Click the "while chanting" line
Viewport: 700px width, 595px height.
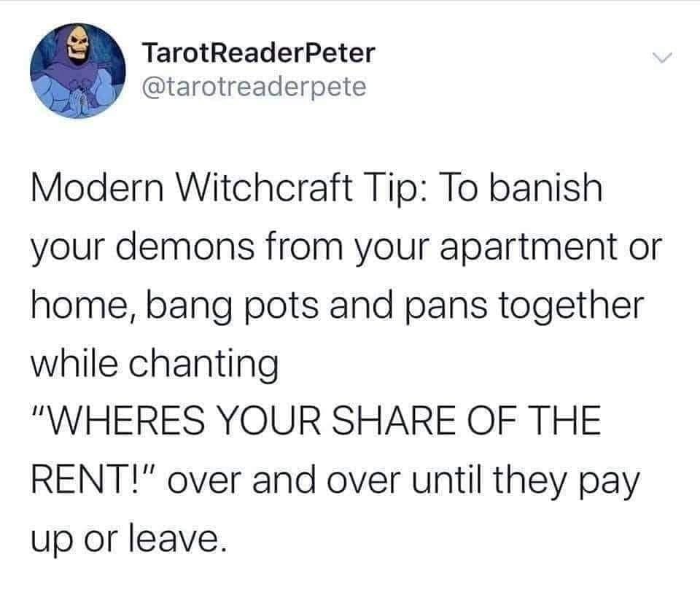pos(155,365)
